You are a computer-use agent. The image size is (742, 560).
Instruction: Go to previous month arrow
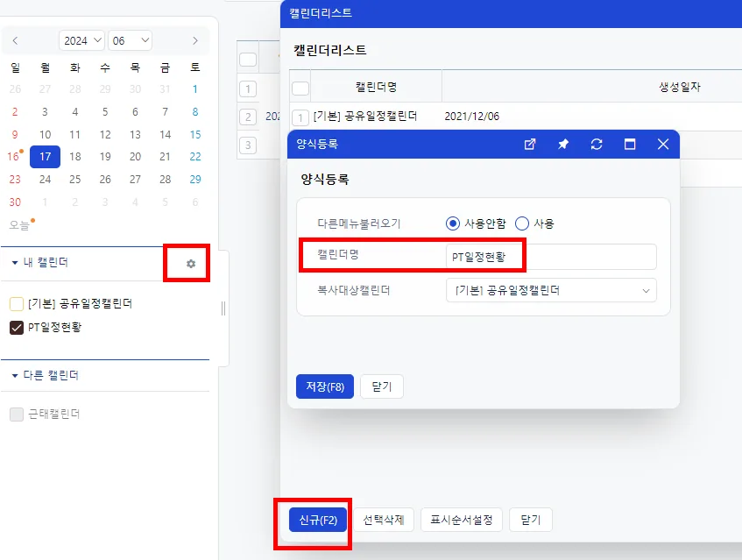tap(15, 40)
